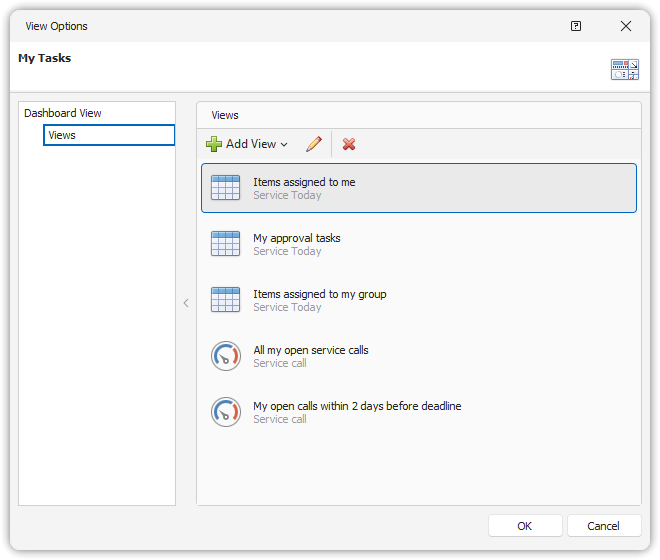Select Dashboard View in the tree
Viewport: 660px width, 560px height.
point(63,113)
